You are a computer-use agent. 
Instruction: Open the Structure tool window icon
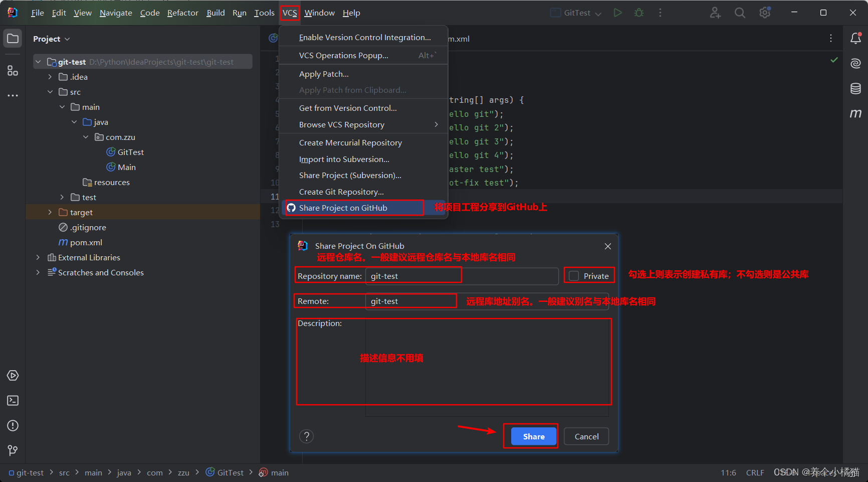pos(13,71)
